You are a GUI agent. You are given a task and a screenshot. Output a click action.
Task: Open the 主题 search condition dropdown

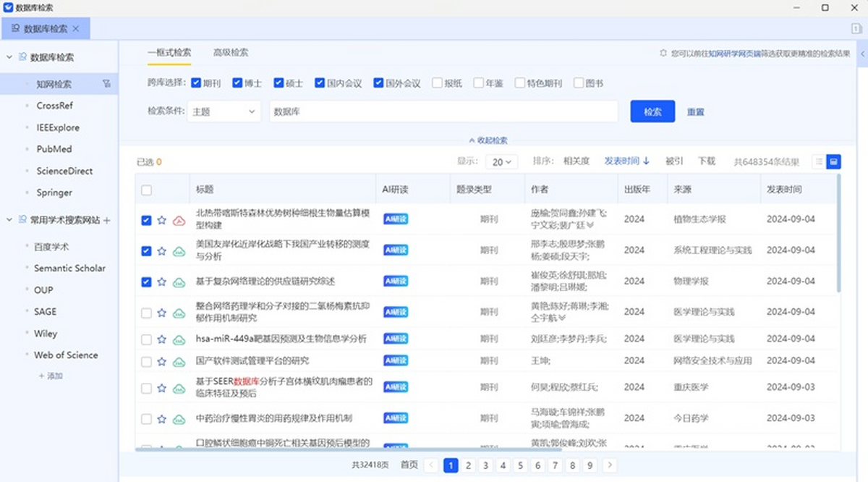click(x=224, y=111)
